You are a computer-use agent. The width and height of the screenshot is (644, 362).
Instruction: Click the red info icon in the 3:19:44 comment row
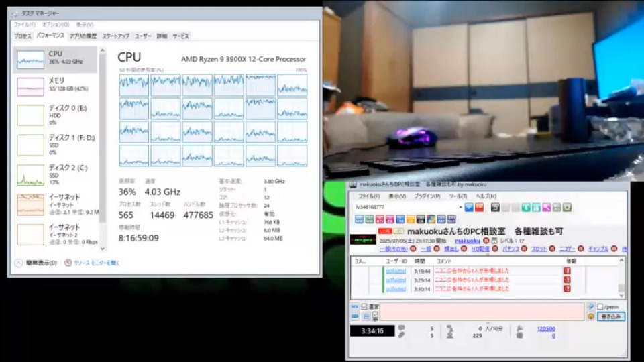[x=568, y=271]
